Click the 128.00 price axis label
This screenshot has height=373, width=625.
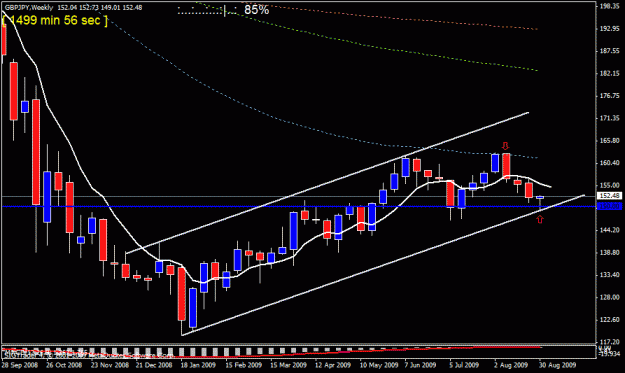pos(609,297)
